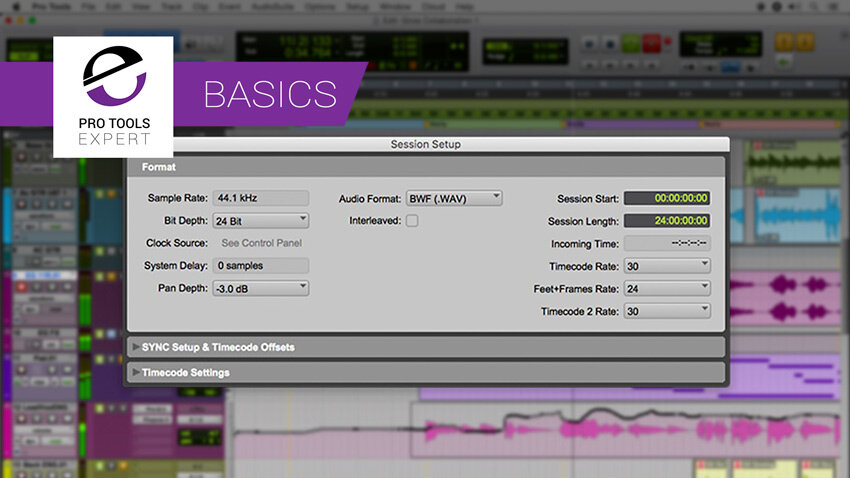Click the Session Length timecode field
Image resolution: width=850 pixels, height=478 pixels.
click(x=667, y=221)
